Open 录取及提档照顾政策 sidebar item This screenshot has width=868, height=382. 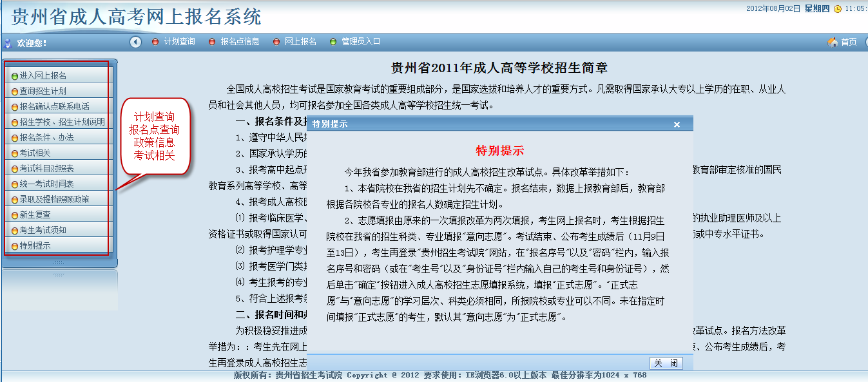(x=54, y=200)
